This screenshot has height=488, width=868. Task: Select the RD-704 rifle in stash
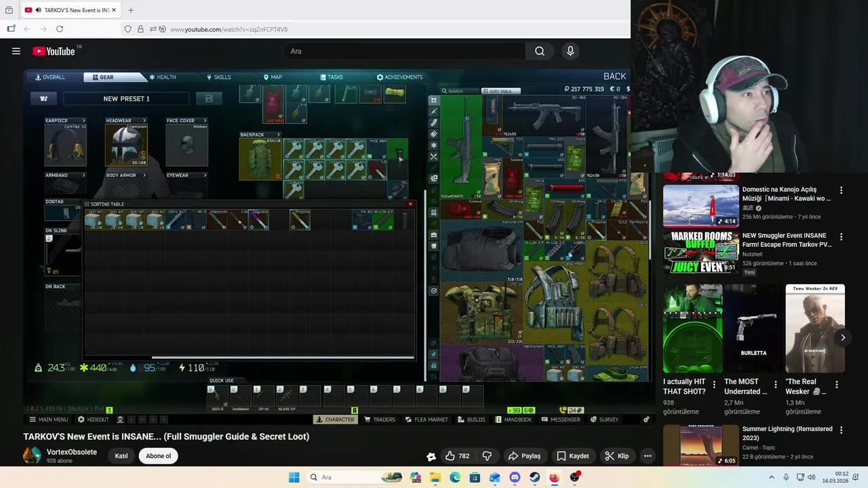tap(545, 116)
